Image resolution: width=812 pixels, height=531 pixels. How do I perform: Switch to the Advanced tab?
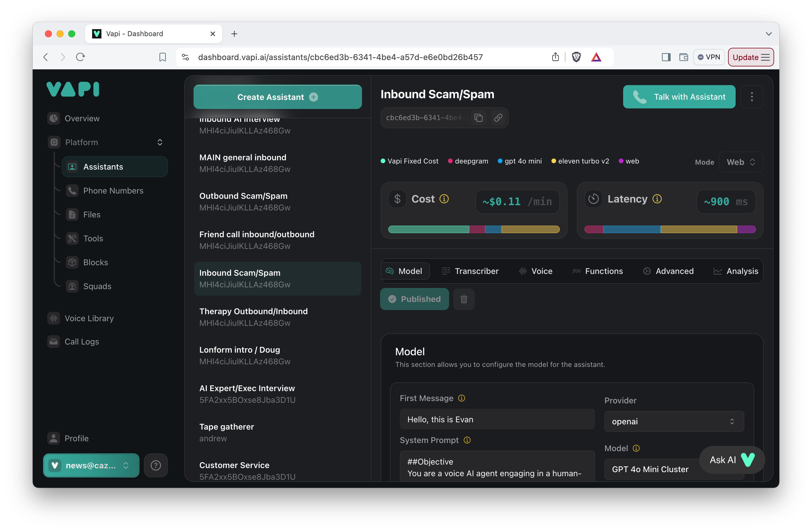coord(668,271)
